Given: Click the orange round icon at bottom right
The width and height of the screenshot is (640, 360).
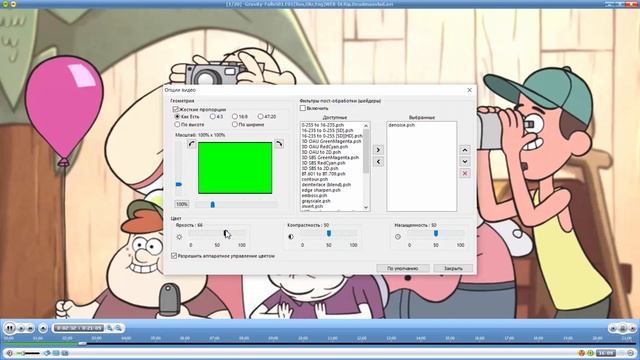Looking at the screenshot, I should point(582,353).
